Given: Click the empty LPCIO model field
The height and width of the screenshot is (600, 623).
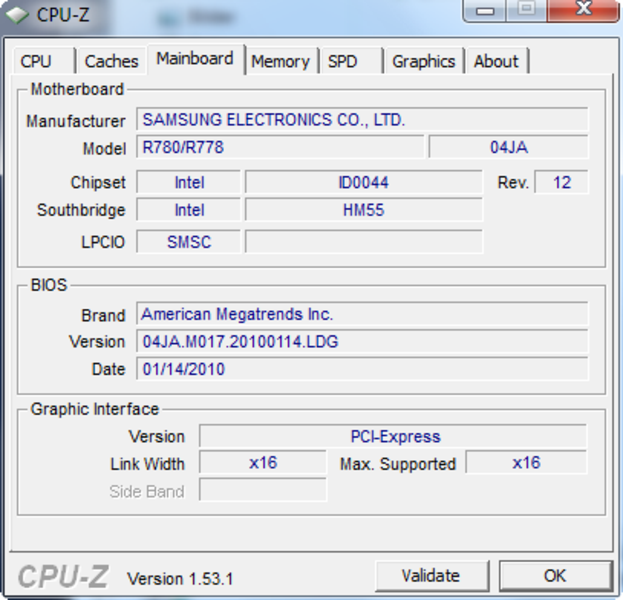Looking at the screenshot, I should click(364, 241).
